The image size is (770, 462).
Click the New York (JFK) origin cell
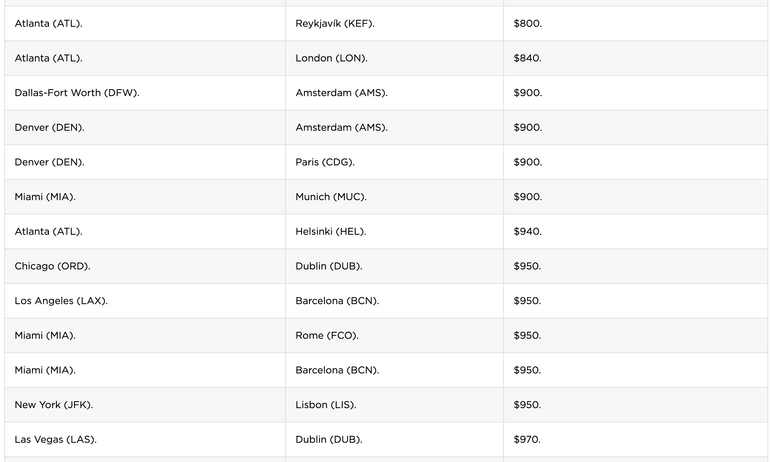pos(54,405)
